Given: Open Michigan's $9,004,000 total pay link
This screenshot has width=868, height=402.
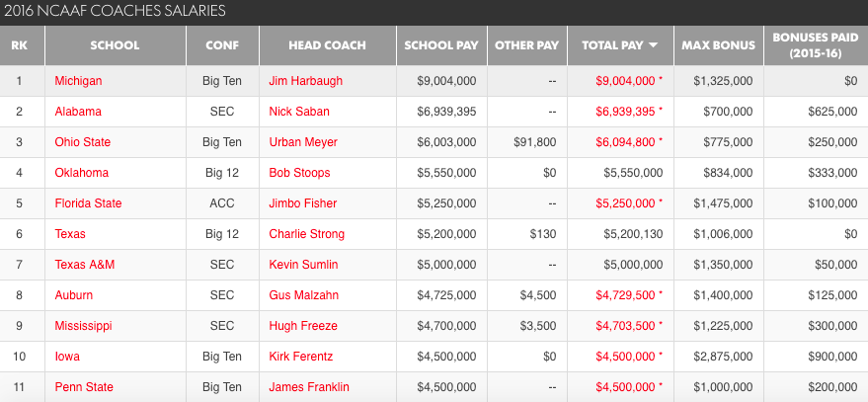Looking at the screenshot, I should pos(625,81).
